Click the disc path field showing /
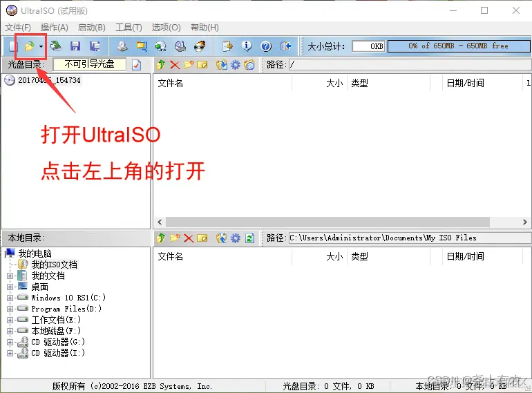 click(410, 64)
